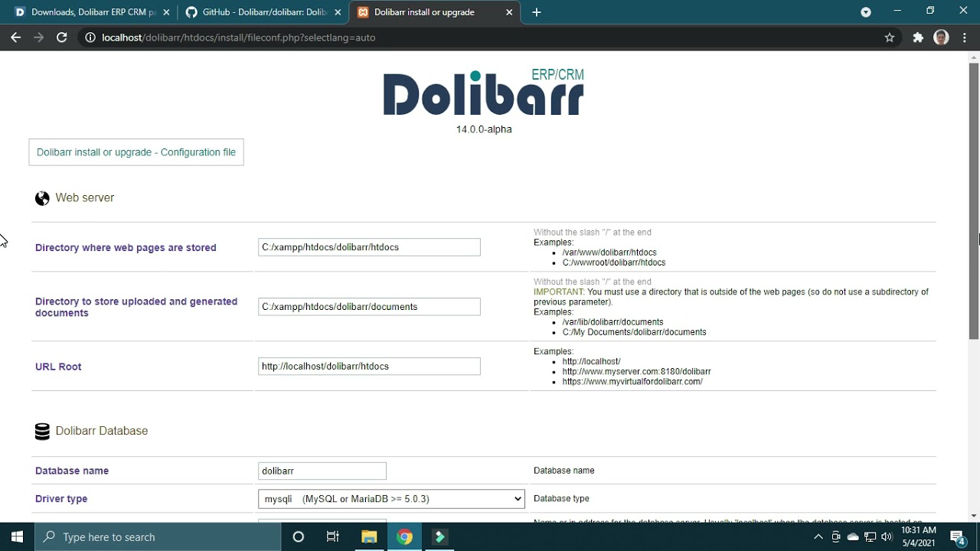Click Dolibarr install or upgrade - Configuration file
Image resolution: width=980 pixels, height=551 pixels.
tap(136, 152)
